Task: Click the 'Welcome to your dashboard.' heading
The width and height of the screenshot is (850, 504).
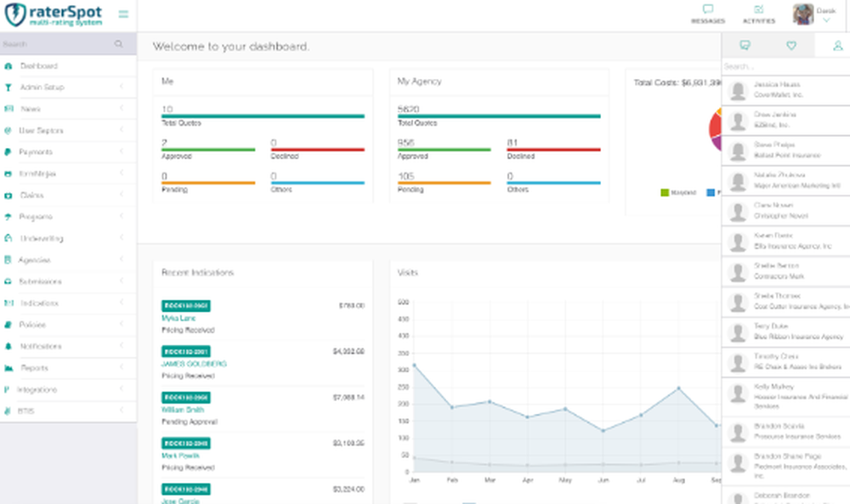Action: [x=231, y=47]
